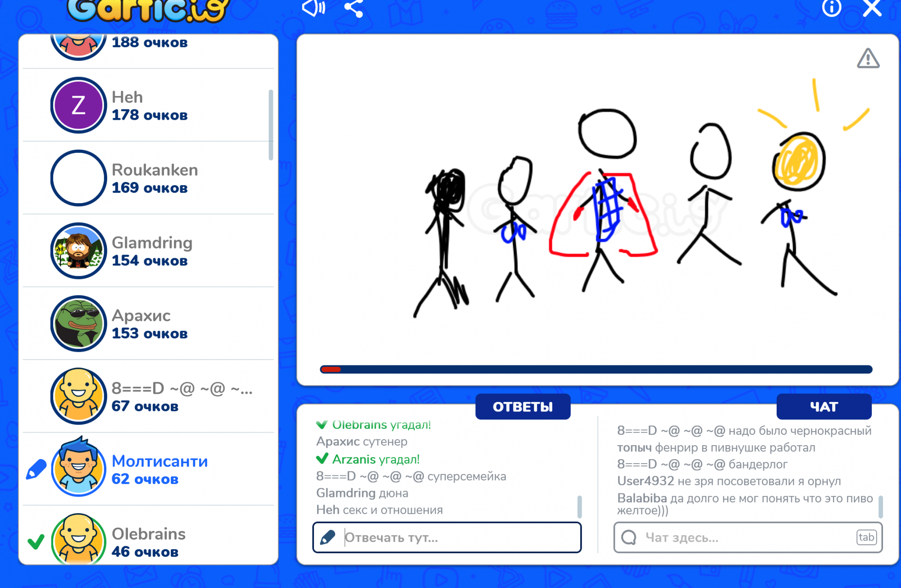This screenshot has height=588, width=901.
Task: Click the magnifier icon in the chat field
Action: coord(629,537)
